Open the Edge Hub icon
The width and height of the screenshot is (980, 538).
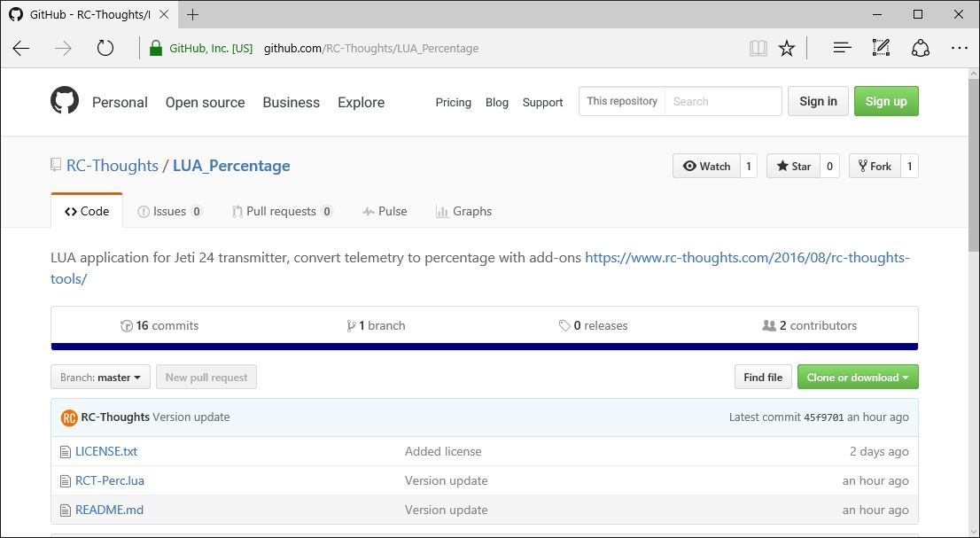[842, 48]
